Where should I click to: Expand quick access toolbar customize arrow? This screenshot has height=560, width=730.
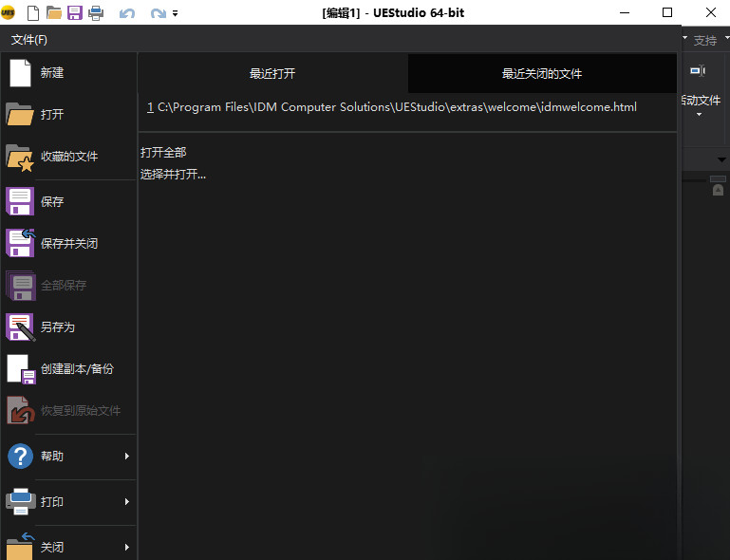click(175, 13)
